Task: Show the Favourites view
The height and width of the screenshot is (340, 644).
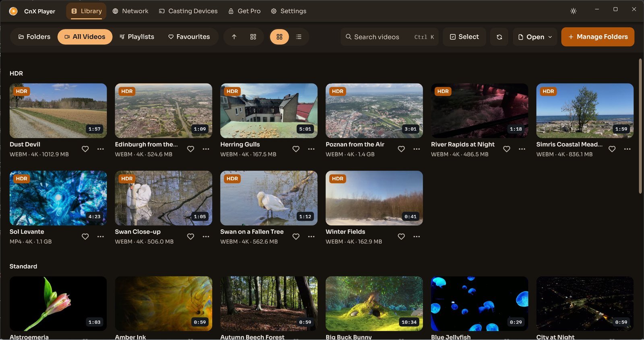Action: tap(189, 37)
